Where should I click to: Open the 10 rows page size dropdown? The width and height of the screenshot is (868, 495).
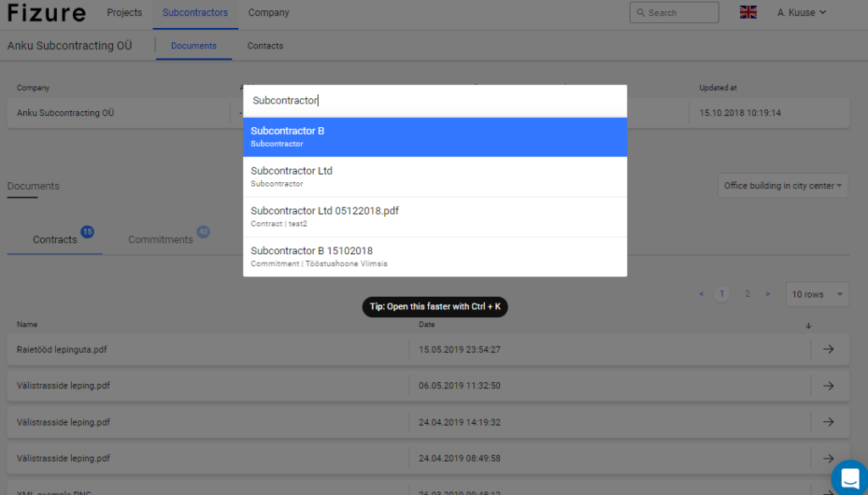(x=817, y=294)
